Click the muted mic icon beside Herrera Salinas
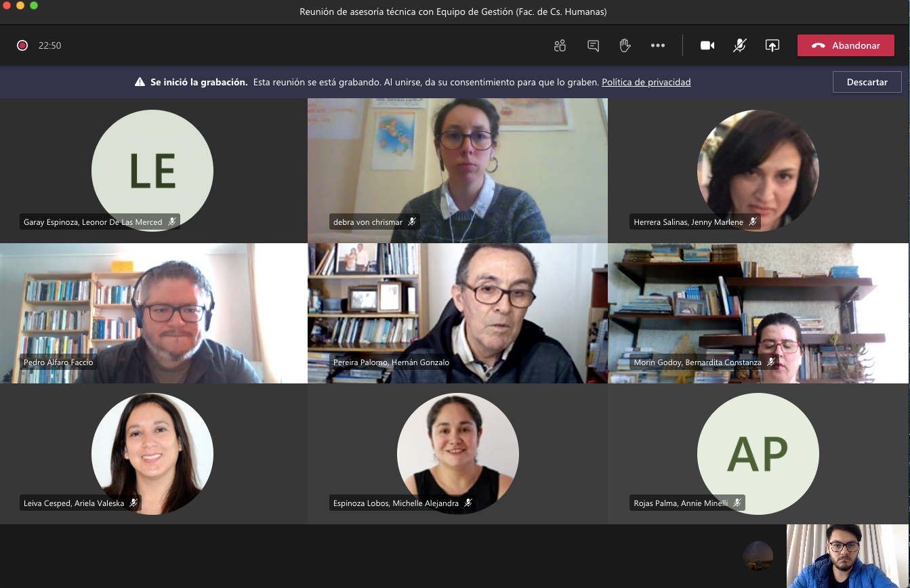 coord(753,222)
